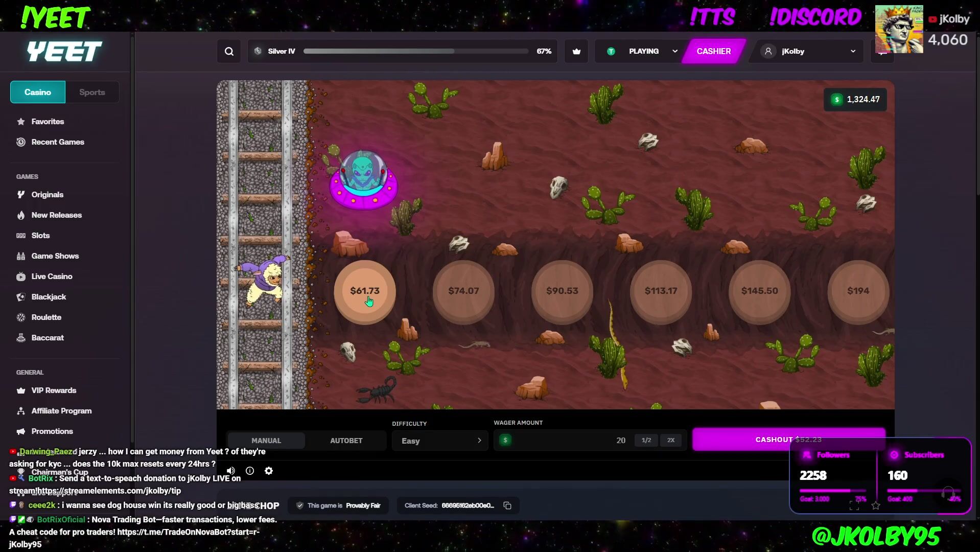The image size is (980, 552).
Task: Click the YEET logo
Action: coord(64,52)
